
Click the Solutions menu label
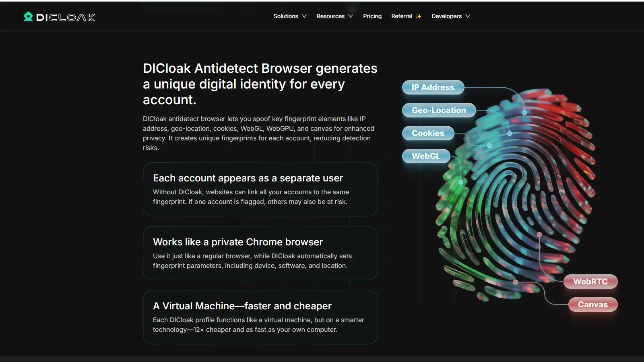(285, 16)
